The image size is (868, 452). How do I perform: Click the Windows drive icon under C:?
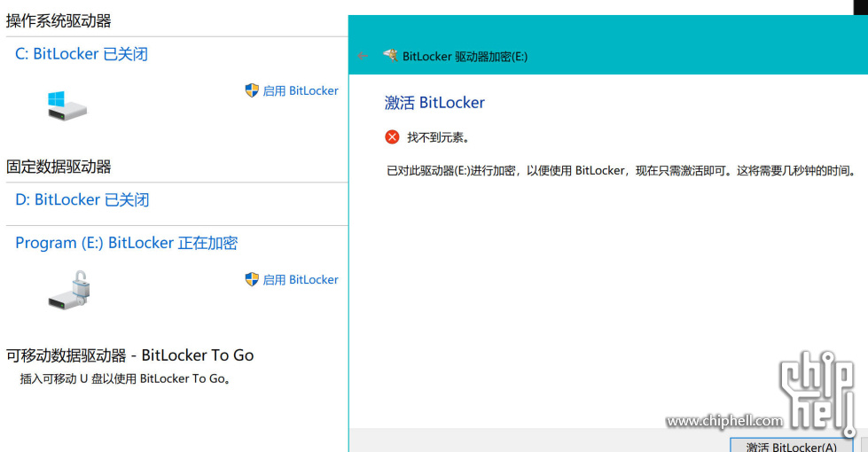(x=67, y=105)
